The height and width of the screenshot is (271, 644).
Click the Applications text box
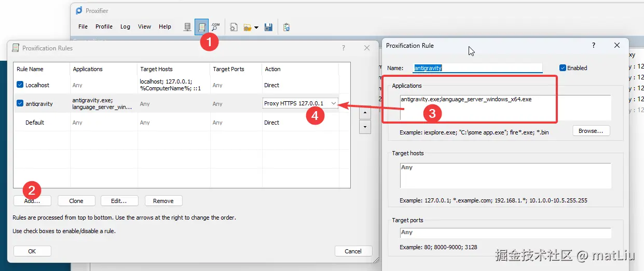505,107
